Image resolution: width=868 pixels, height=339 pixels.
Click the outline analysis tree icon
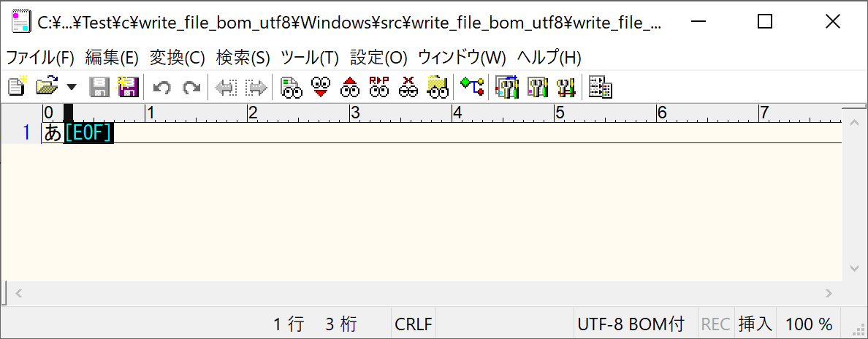[472, 87]
